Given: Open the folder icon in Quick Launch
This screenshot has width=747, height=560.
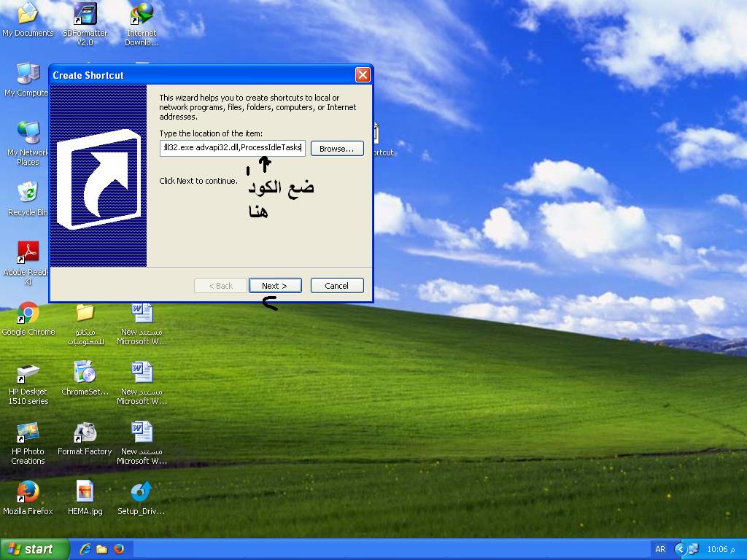Looking at the screenshot, I should tap(102, 549).
